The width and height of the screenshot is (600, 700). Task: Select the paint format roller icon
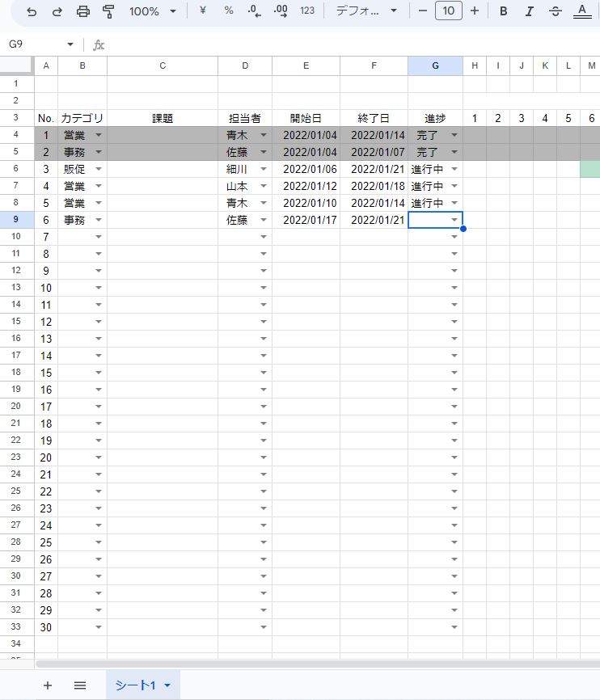(x=108, y=11)
